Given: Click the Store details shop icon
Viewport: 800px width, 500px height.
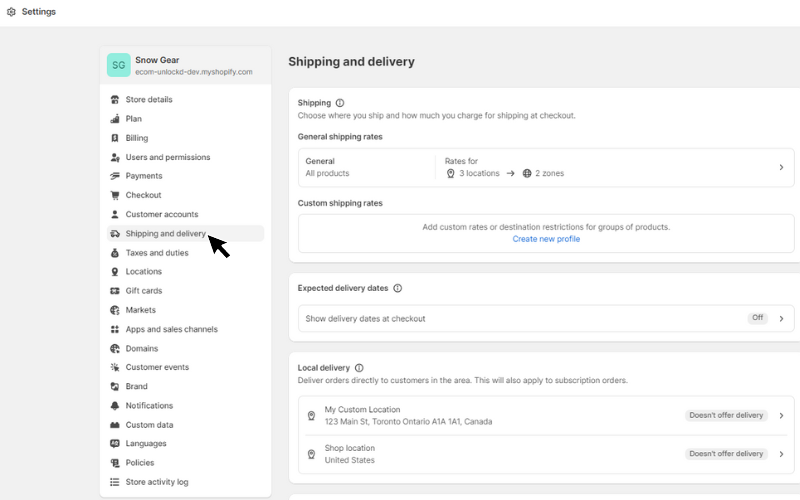Looking at the screenshot, I should click(115, 99).
